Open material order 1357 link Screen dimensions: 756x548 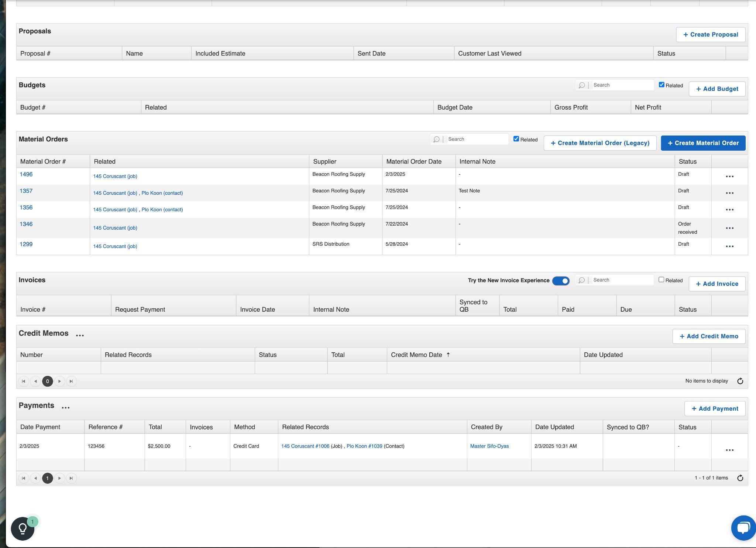[x=26, y=191]
